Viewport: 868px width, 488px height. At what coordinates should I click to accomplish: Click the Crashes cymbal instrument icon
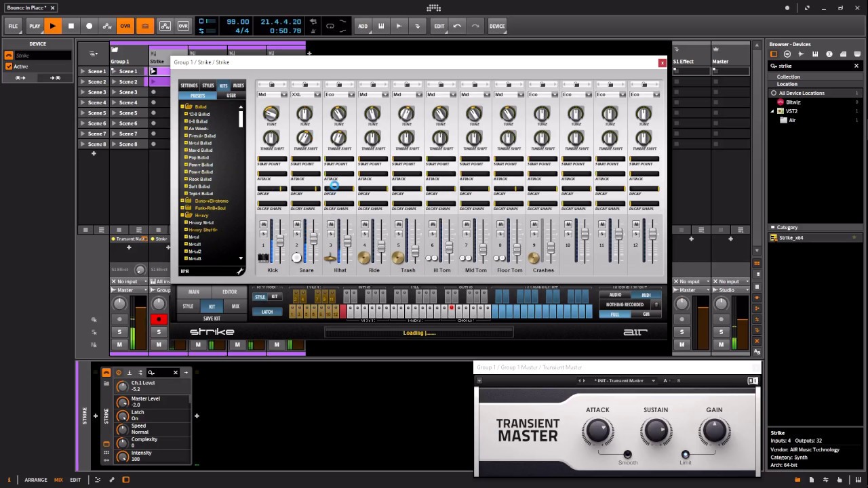[x=534, y=258]
